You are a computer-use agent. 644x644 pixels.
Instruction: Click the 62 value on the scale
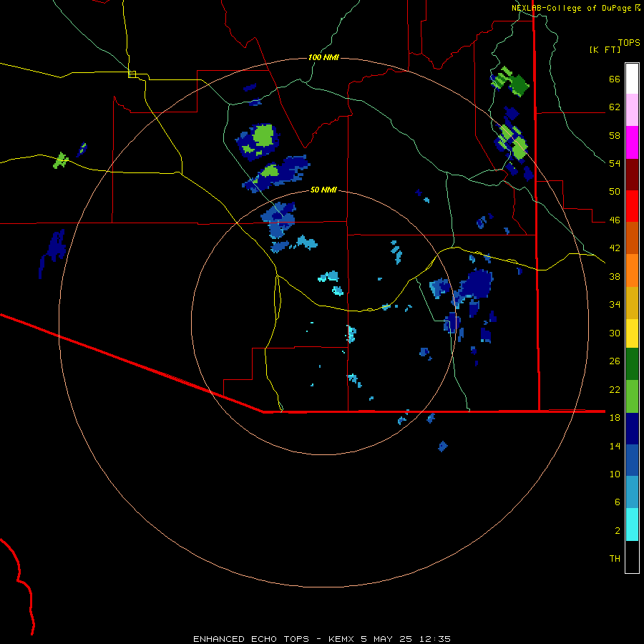[x=615, y=107]
